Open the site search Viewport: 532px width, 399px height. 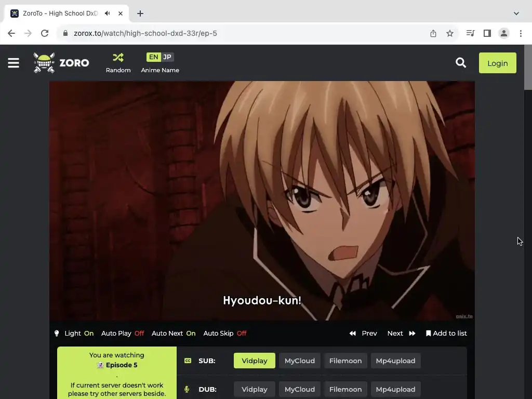[461, 63]
